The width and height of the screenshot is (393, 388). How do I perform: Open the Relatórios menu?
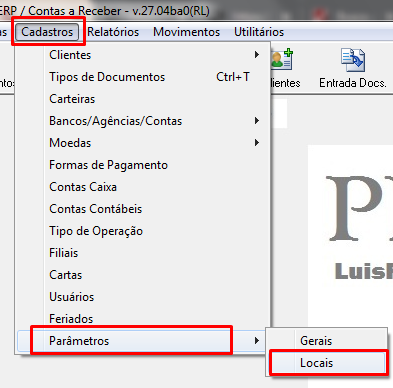pos(113,32)
